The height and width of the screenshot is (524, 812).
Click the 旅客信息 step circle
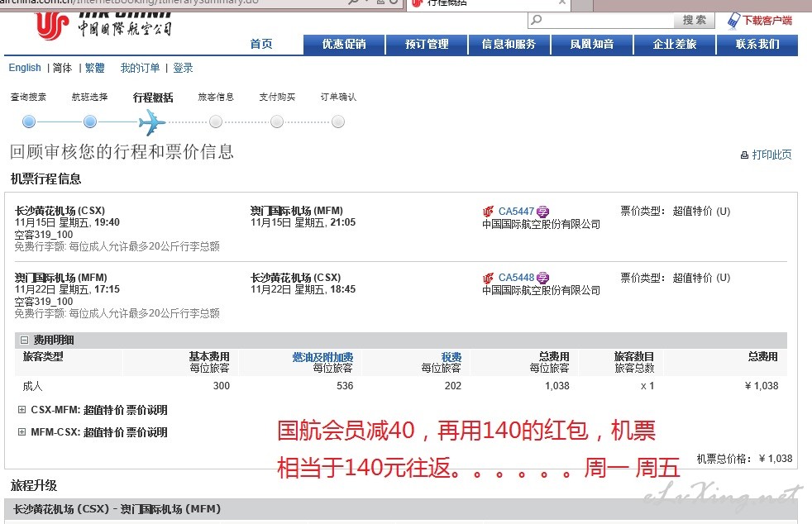[x=216, y=121]
